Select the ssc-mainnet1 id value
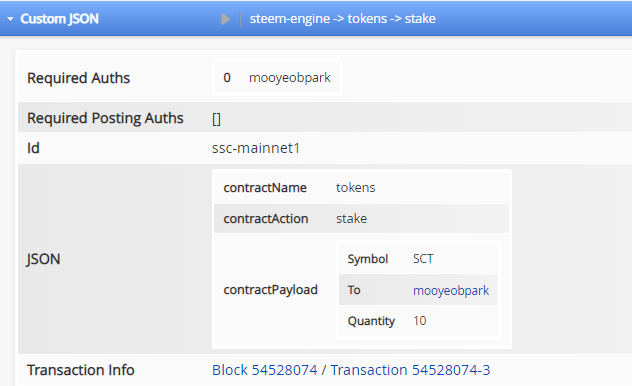Viewport: 632px width, 386px height. (256, 148)
